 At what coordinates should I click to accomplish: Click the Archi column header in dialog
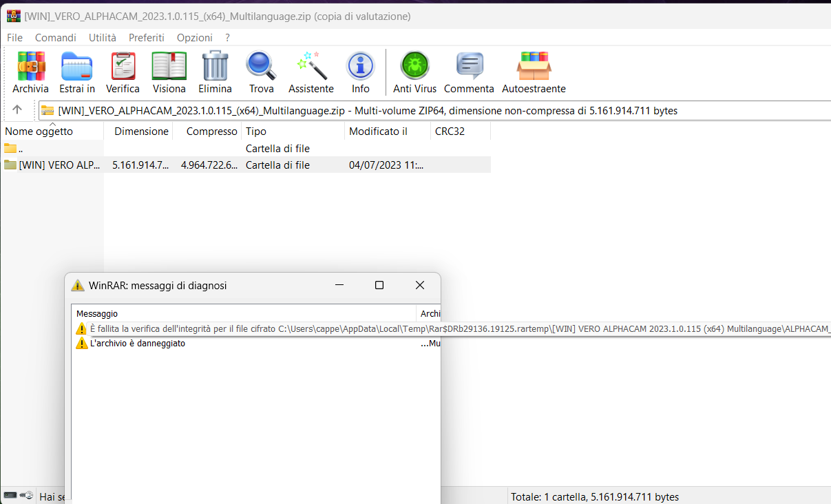(x=428, y=313)
